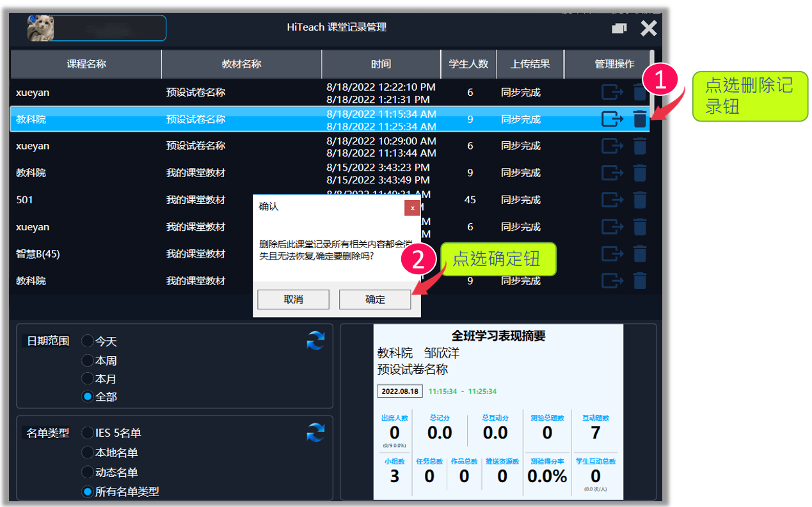Choose the 动态名单 radio option
This screenshot has height=507, width=812.
click(88, 472)
